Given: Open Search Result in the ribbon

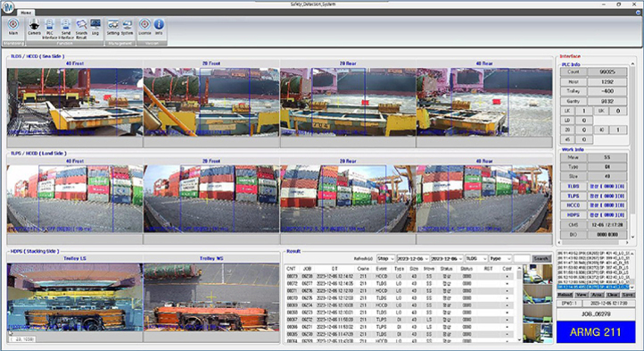Looking at the screenshot, I should pyautogui.click(x=81, y=29).
